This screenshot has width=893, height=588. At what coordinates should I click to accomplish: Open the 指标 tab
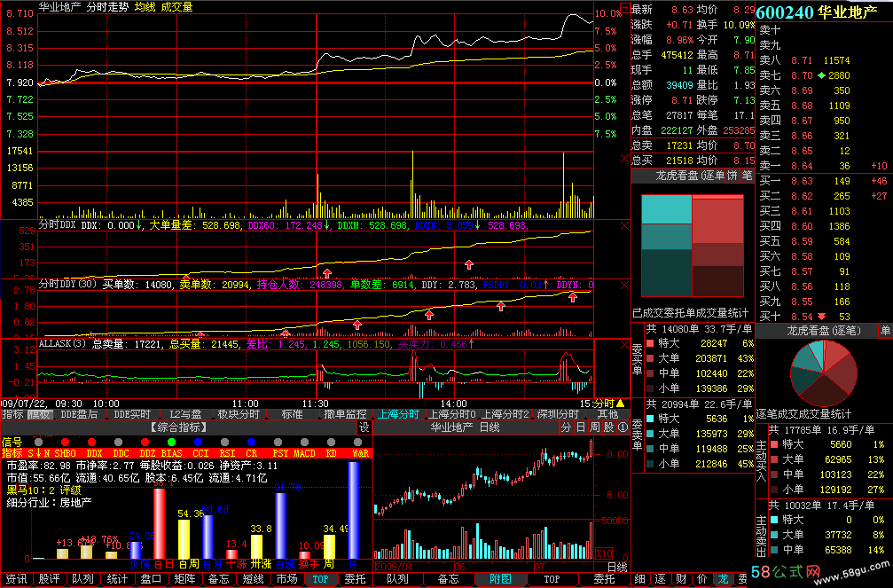coord(12,414)
